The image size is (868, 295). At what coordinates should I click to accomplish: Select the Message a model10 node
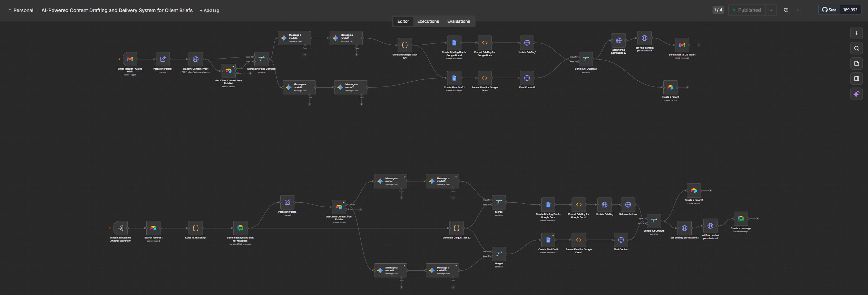click(x=442, y=271)
